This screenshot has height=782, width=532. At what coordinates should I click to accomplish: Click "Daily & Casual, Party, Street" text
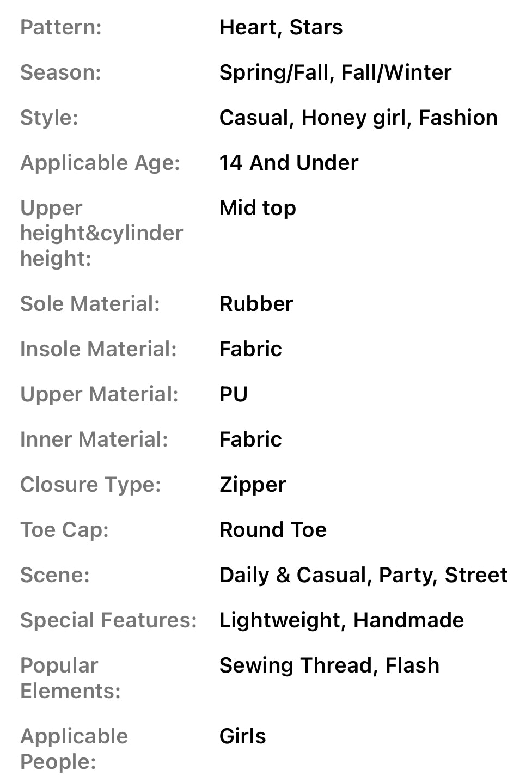tap(363, 575)
